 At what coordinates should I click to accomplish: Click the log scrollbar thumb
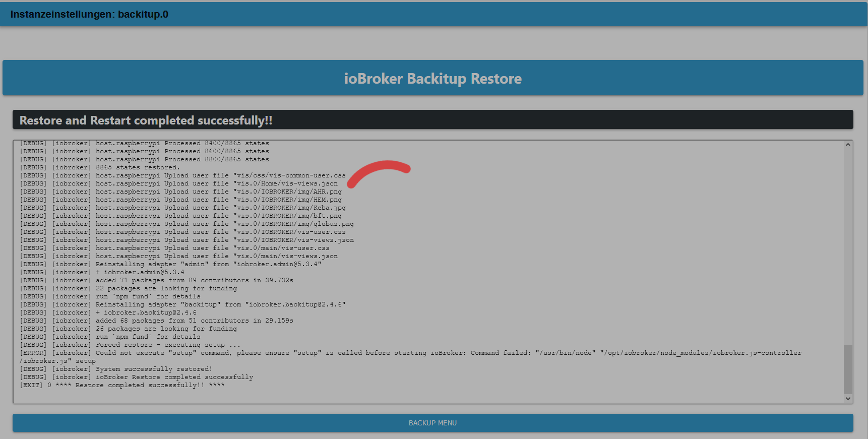(x=848, y=369)
